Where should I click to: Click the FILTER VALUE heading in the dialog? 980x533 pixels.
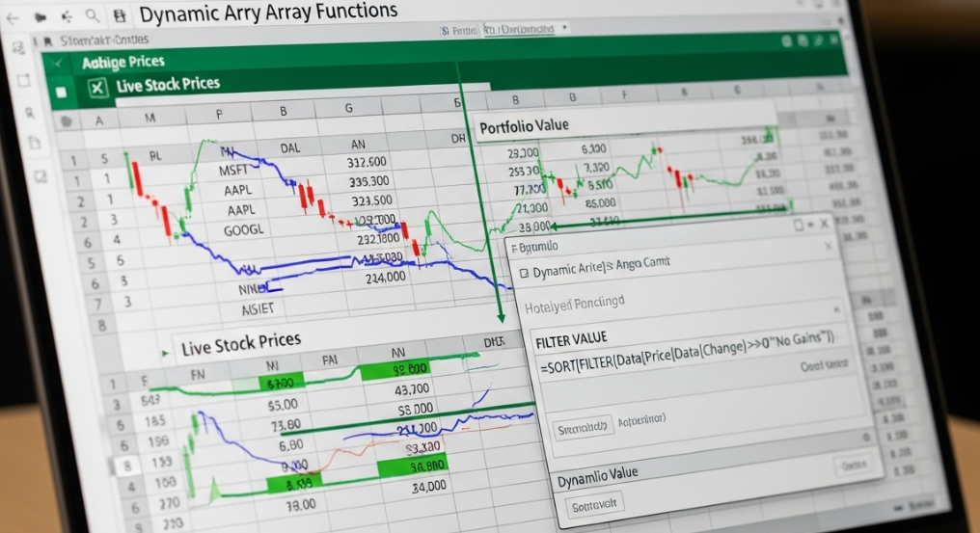[571, 340]
